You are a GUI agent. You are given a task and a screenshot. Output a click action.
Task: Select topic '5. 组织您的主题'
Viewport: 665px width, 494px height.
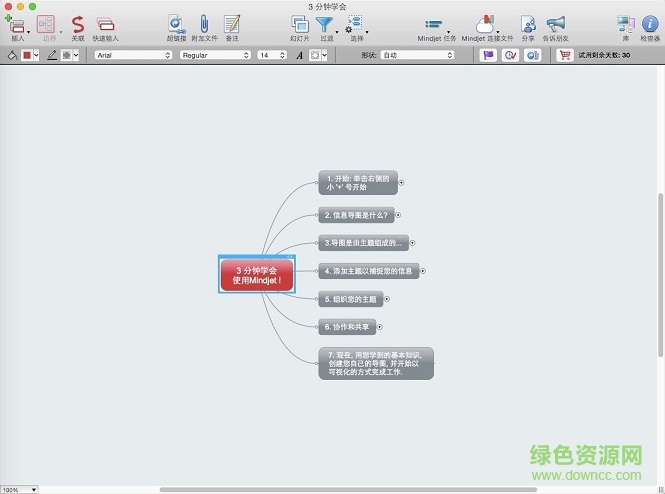pos(351,299)
